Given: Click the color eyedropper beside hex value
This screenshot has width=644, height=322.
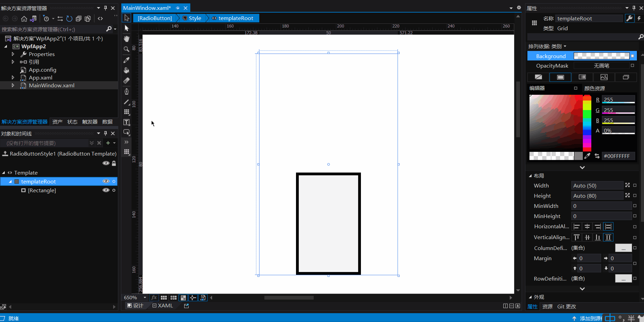Looking at the screenshot, I should [x=587, y=156].
